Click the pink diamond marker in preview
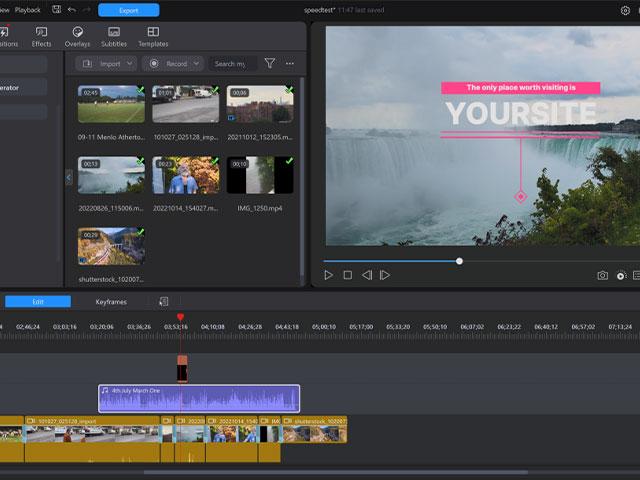This screenshot has height=480, width=640. pyautogui.click(x=520, y=197)
